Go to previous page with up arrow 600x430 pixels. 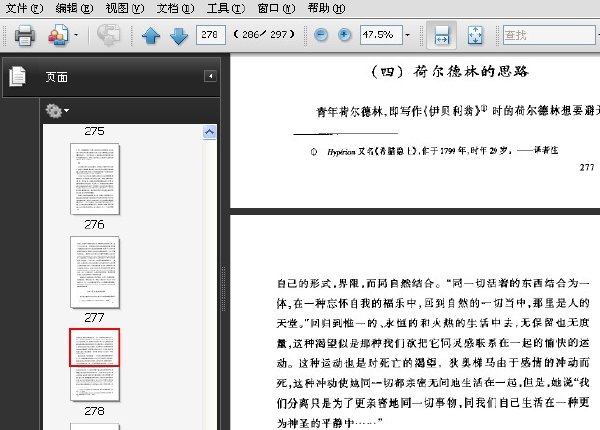[151, 36]
